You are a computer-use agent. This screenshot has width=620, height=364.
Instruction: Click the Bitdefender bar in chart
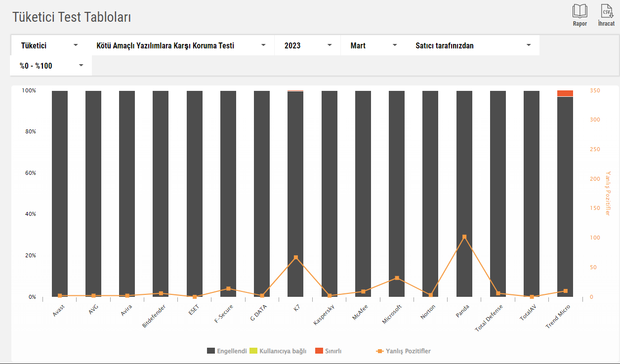[161, 194]
